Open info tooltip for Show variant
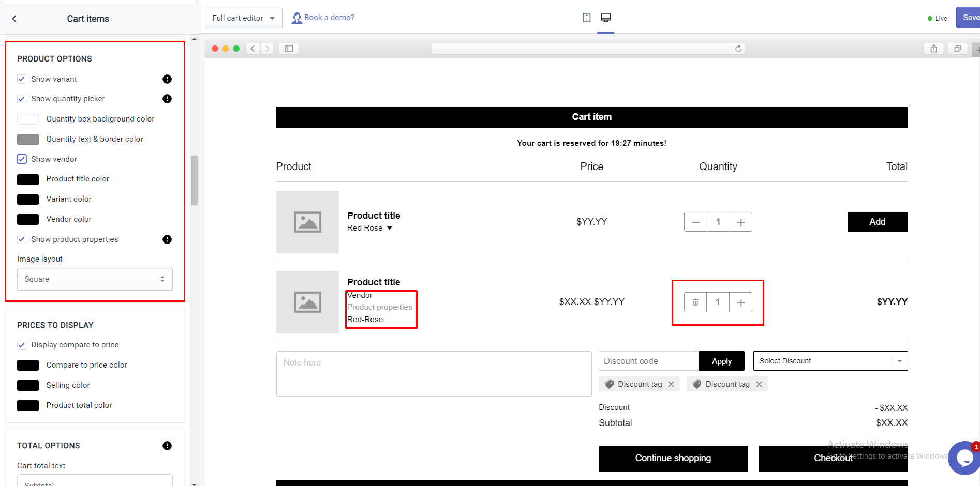Image resolution: width=980 pixels, height=486 pixels. click(x=167, y=79)
